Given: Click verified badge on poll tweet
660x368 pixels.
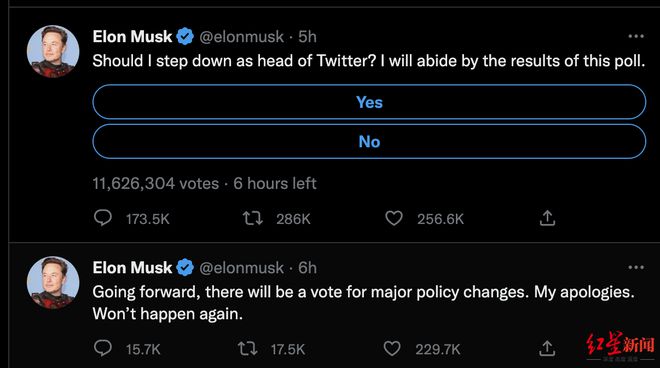Looking at the screenshot, I should pyautogui.click(x=185, y=37).
